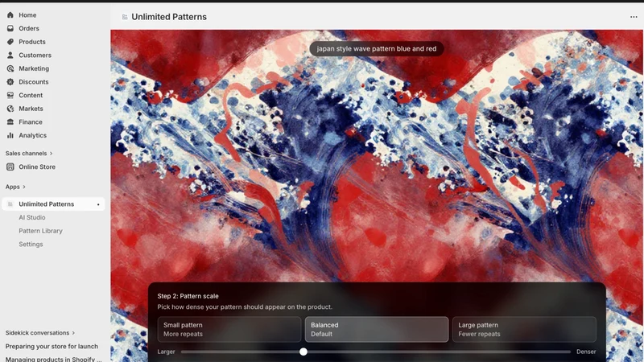
Task: Open Pattern Library
Action: pos(41,231)
